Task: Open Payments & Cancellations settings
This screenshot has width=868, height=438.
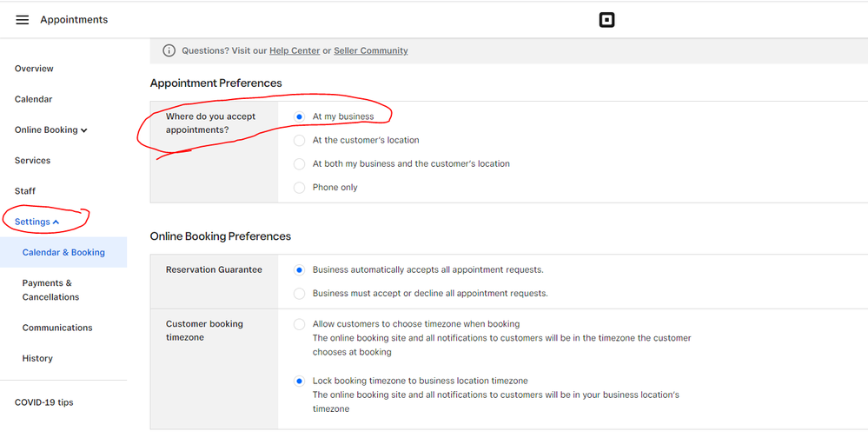Action: tap(50, 290)
